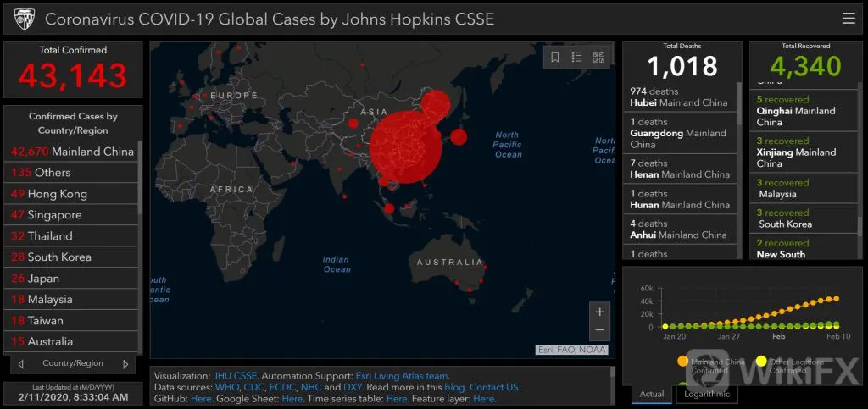The height and width of the screenshot is (409, 868).
Task: Open the Contact US link
Action: pyautogui.click(x=494, y=387)
